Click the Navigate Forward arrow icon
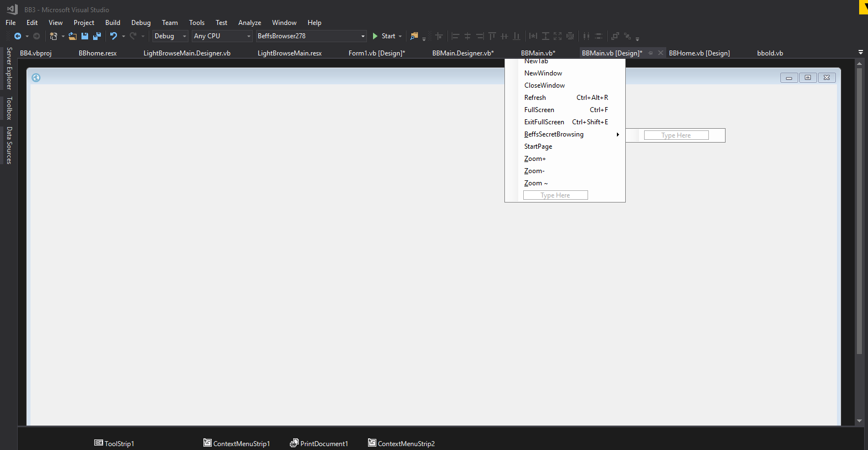868x450 pixels. [x=37, y=36]
